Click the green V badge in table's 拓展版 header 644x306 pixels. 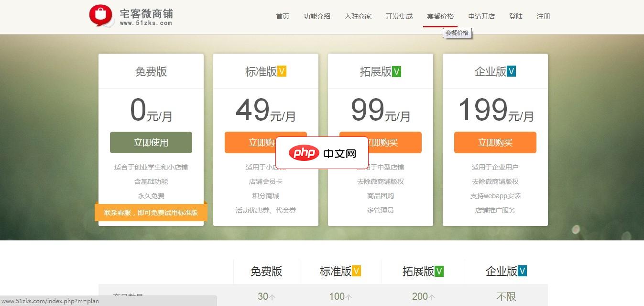click(439, 271)
